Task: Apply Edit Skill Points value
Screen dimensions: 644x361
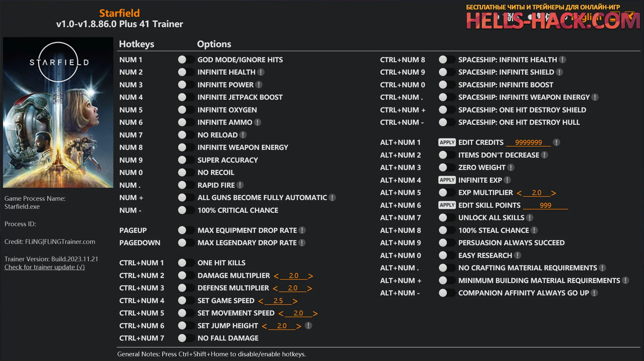Action: [447, 205]
